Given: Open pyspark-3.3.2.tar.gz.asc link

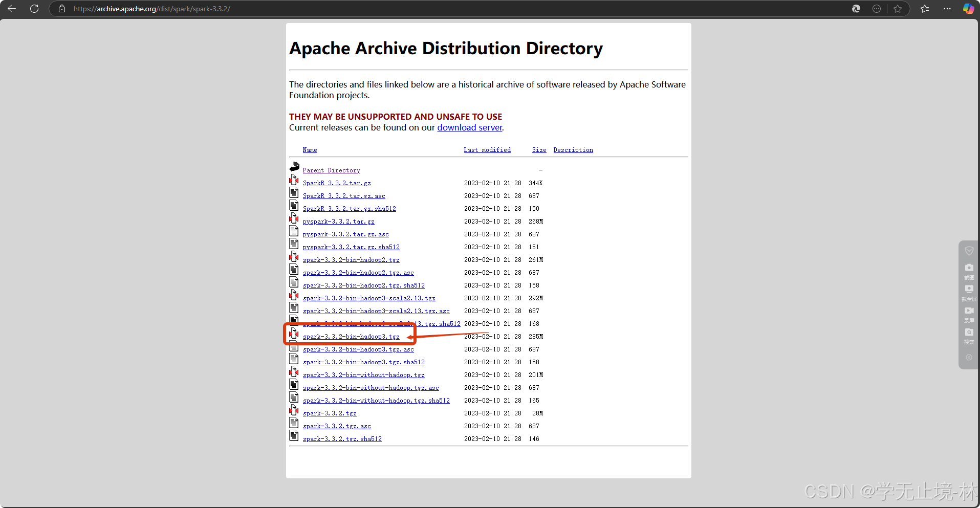Looking at the screenshot, I should 345,234.
